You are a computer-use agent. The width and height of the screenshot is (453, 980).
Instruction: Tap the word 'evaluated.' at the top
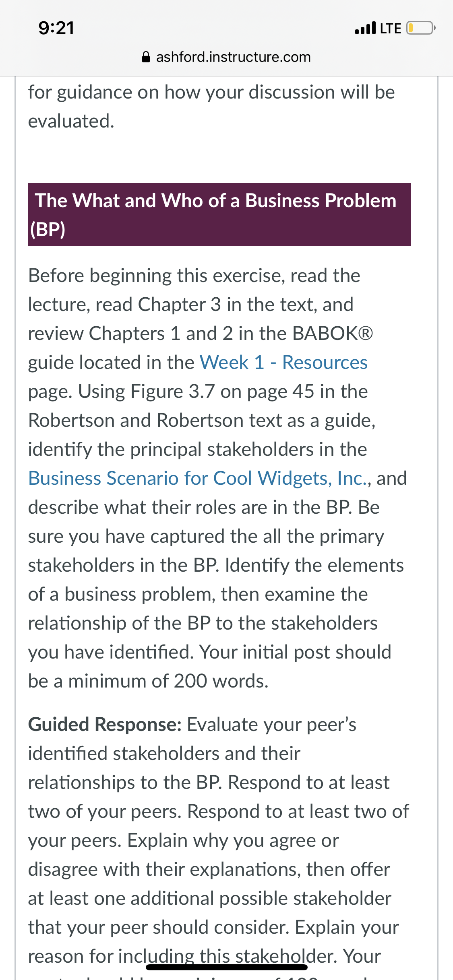[71, 121]
